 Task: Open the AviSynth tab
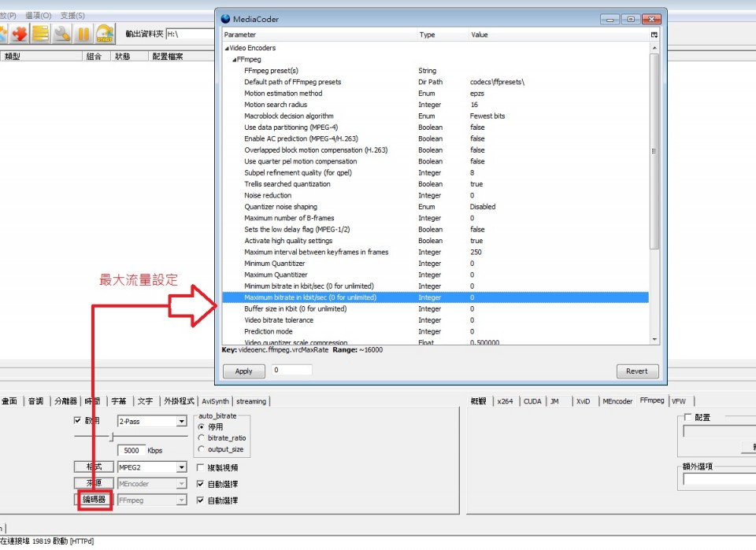click(215, 401)
